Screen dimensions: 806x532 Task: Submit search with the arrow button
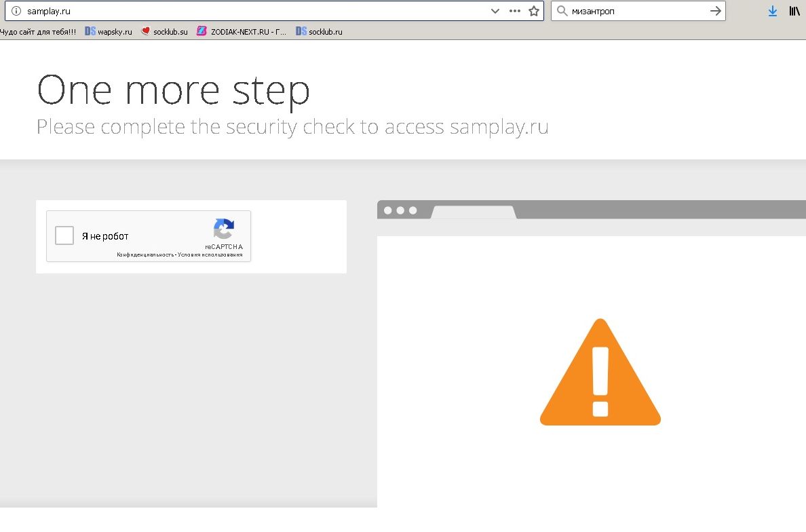tap(715, 11)
